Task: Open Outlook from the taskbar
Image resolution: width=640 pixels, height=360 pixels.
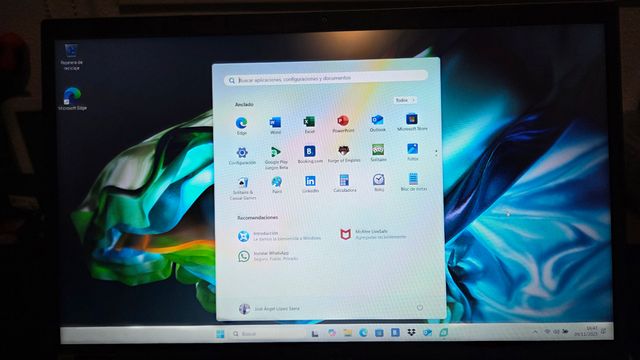Action: [427, 333]
